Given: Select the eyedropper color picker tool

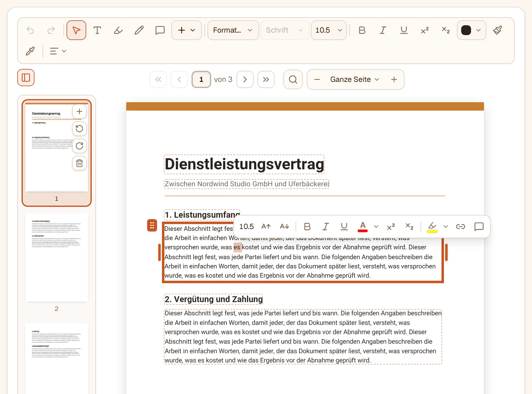Looking at the screenshot, I should [x=30, y=51].
